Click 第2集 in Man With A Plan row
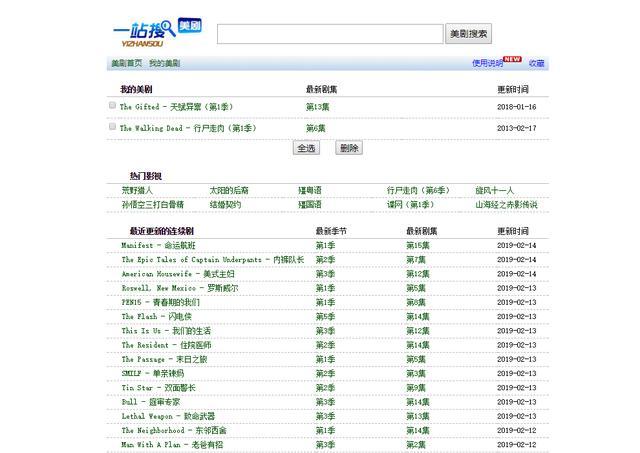The height and width of the screenshot is (453, 640). [x=416, y=445]
